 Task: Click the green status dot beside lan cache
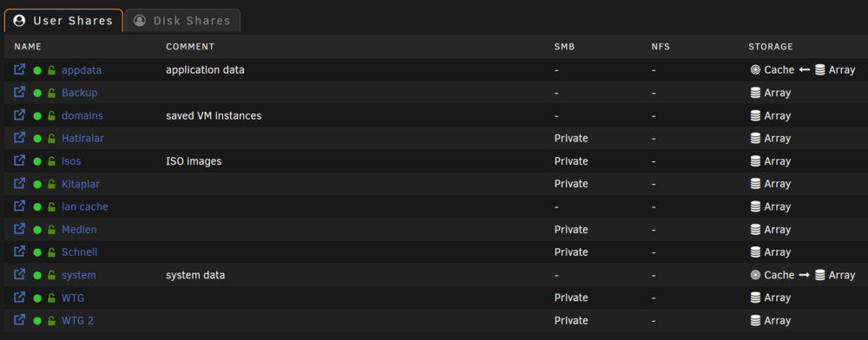pyautogui.click(x=37, y=206)
